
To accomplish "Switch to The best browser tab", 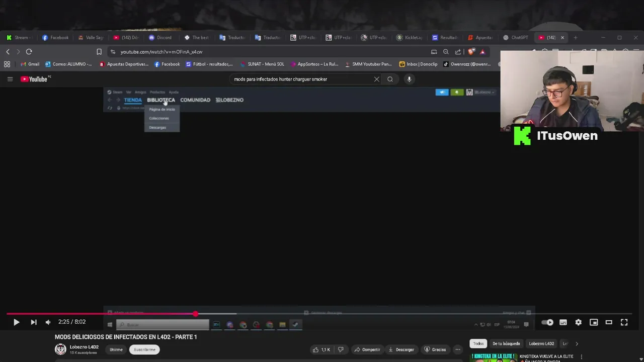I will 197,38.
